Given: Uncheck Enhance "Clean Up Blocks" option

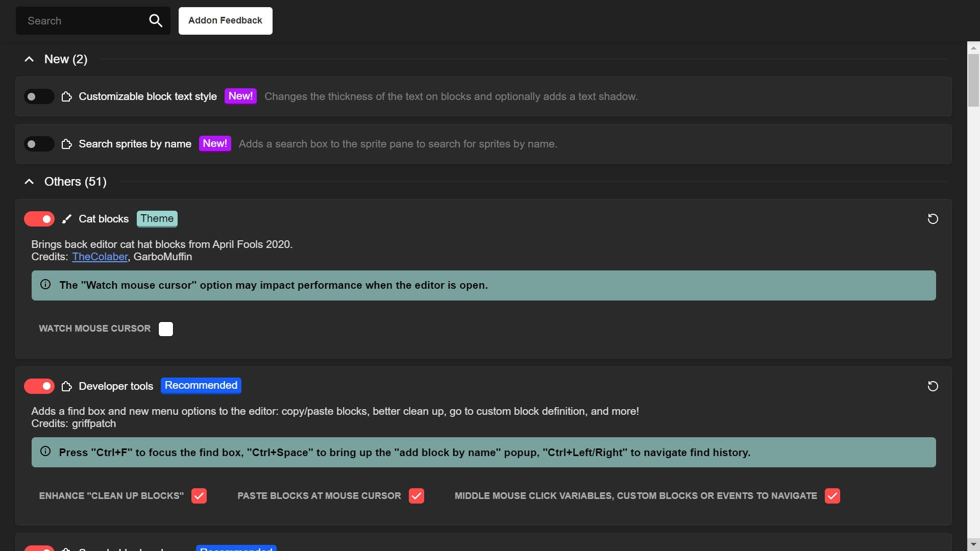Looking at the screenshot, I should (199, 496).
